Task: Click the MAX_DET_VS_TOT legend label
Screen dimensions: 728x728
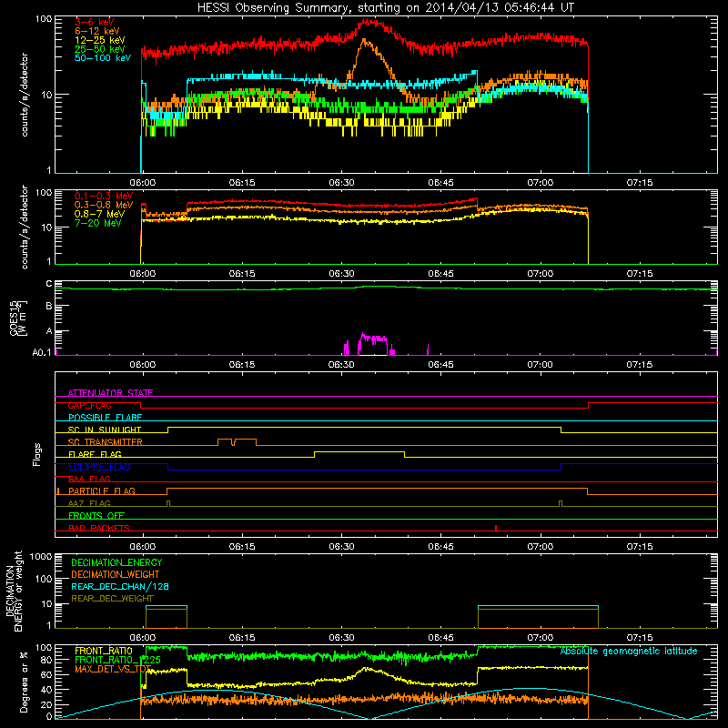Action: pyautogui.click(x=113, y=670)
